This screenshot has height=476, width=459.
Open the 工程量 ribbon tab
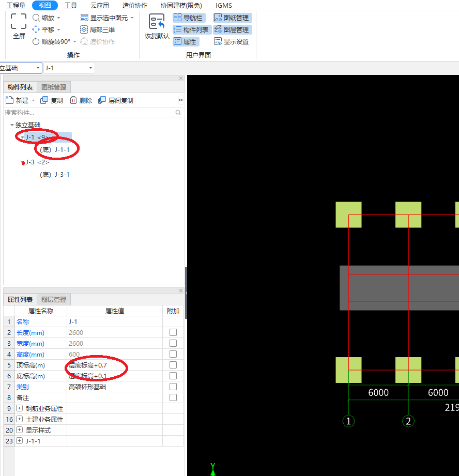(16, 6)
